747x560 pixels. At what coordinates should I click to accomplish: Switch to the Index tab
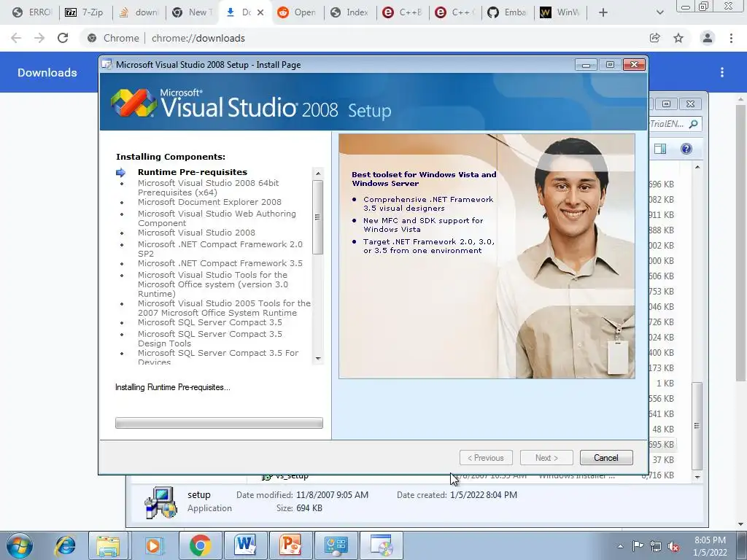click(349, 12)
